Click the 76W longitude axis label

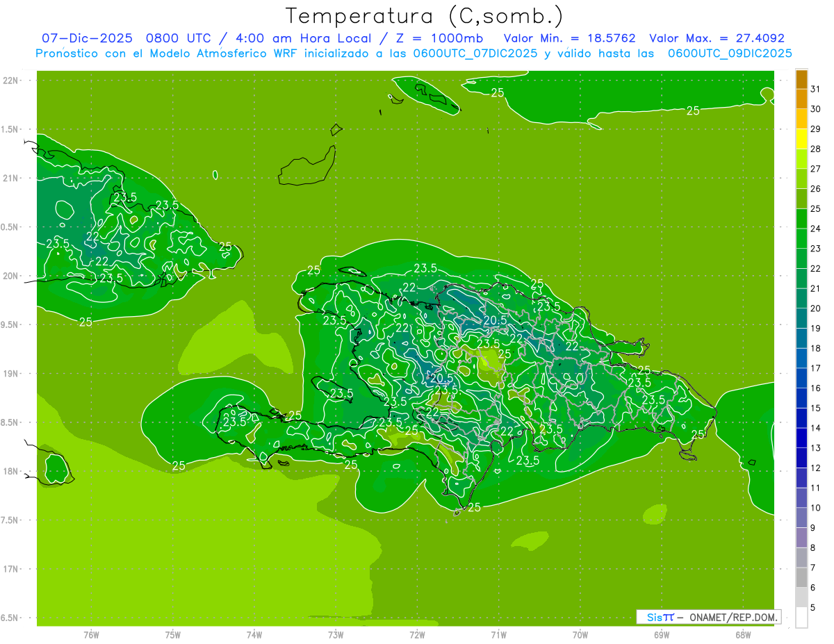pyautogui.click(x=91, y=635)
